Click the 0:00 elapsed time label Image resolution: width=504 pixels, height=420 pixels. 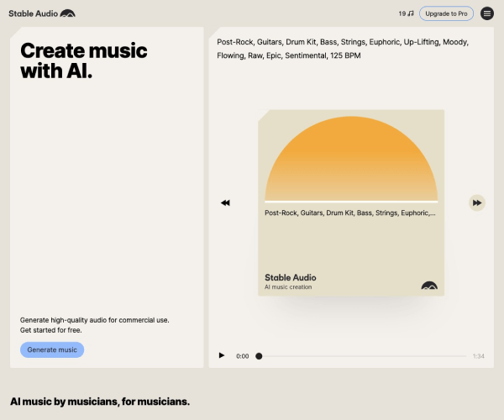[242, 356]
